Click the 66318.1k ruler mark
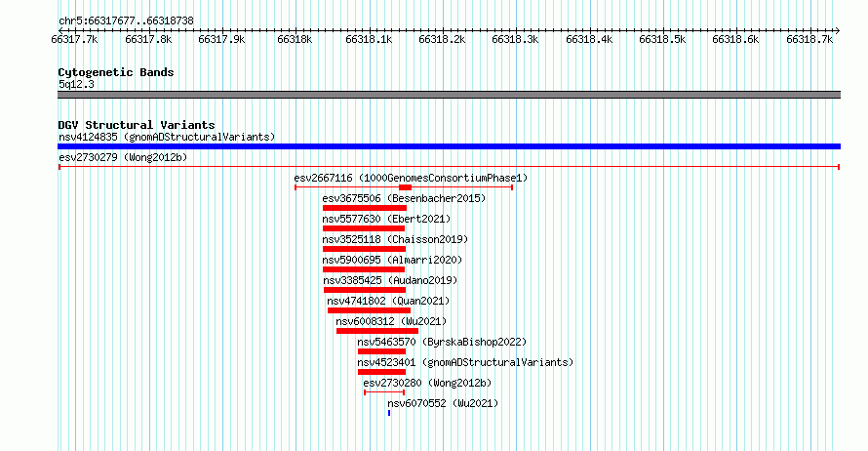 pos(369,39)
